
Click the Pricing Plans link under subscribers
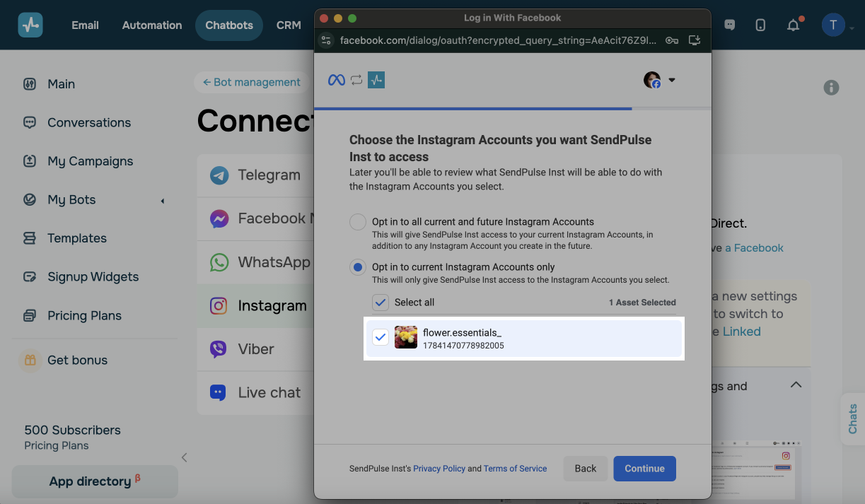(56, 445)
